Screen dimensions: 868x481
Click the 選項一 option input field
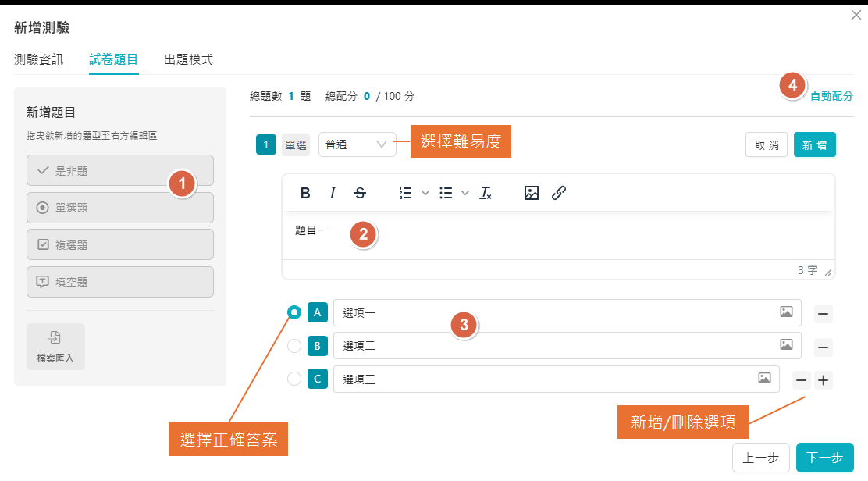click(x=567, y=313)
